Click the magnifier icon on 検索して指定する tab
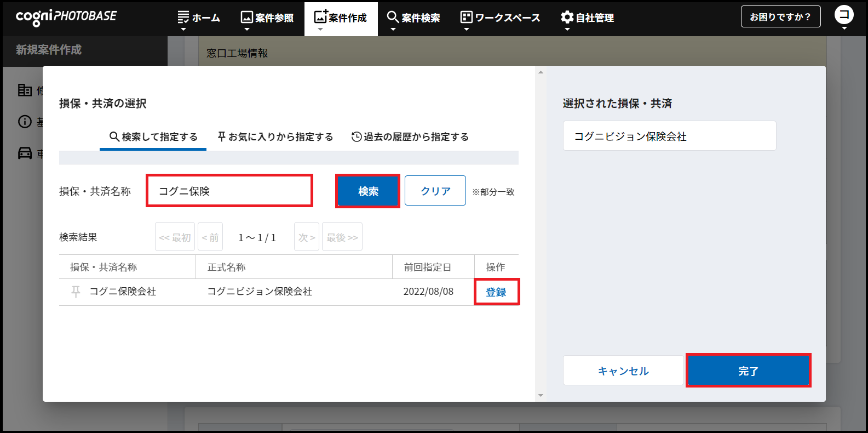Image resolution: width=868 pixels, height=433 pixels. [114, 136]
